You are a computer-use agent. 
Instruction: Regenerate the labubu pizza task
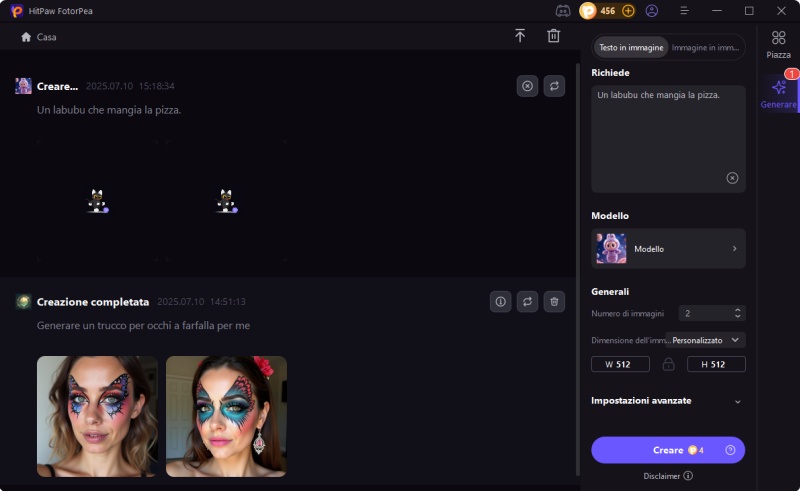(x=554, y=86)
